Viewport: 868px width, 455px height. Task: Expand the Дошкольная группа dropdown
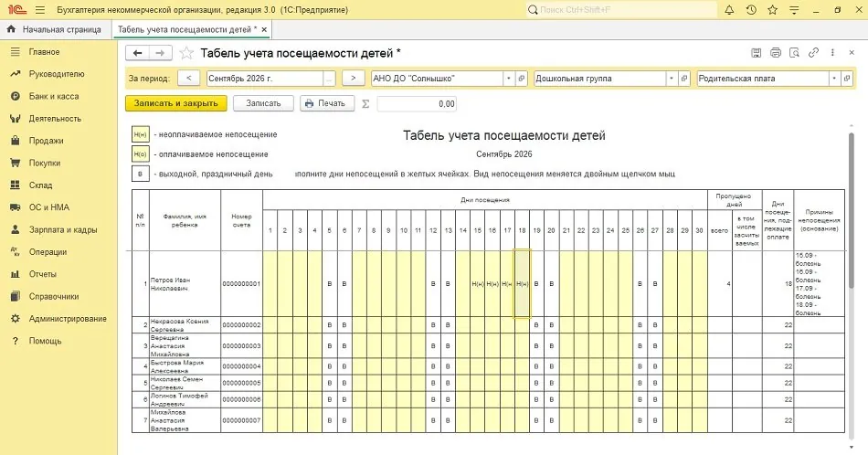pos(672,79)
